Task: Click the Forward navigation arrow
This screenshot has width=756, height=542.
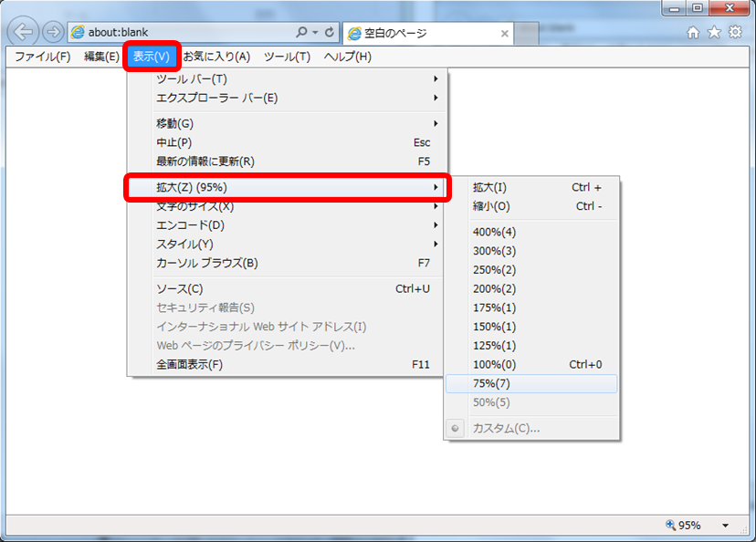Action: click(x=52, y=32)
